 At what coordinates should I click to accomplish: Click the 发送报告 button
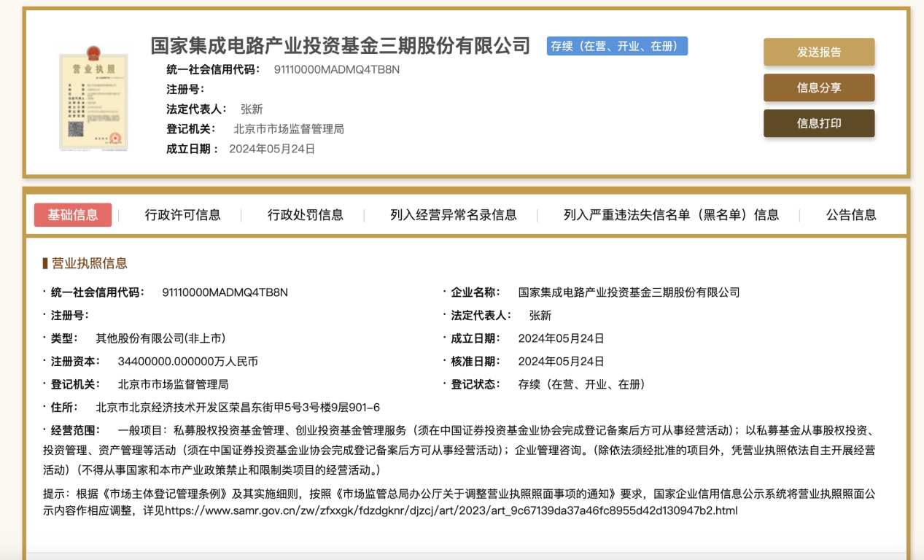pyautogui.click(x=818, y=52)
